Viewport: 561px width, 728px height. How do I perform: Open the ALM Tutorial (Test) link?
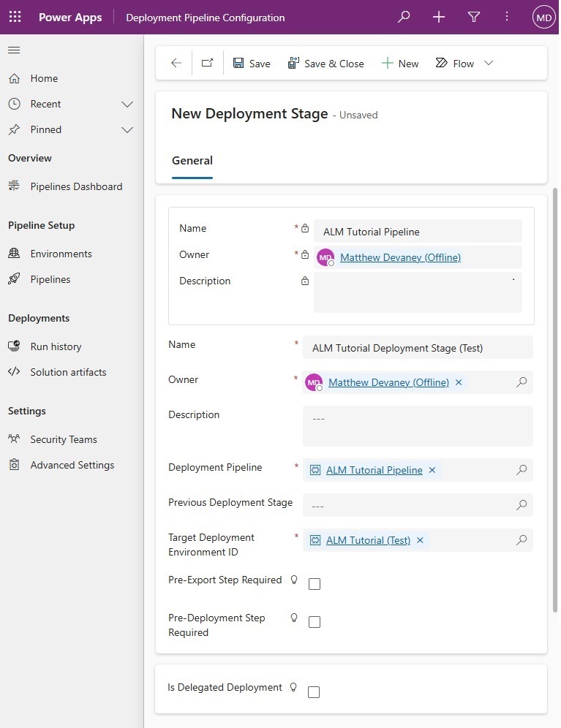[x=368, y=540]
